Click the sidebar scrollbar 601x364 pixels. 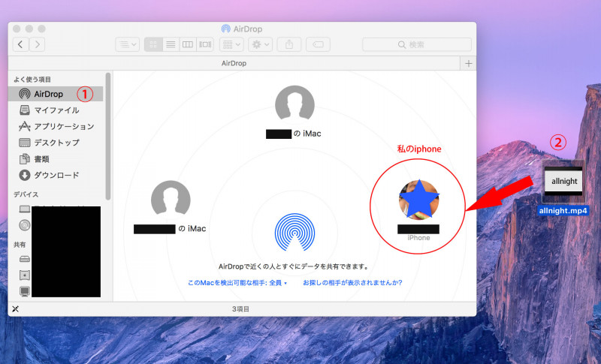[108, 137]
